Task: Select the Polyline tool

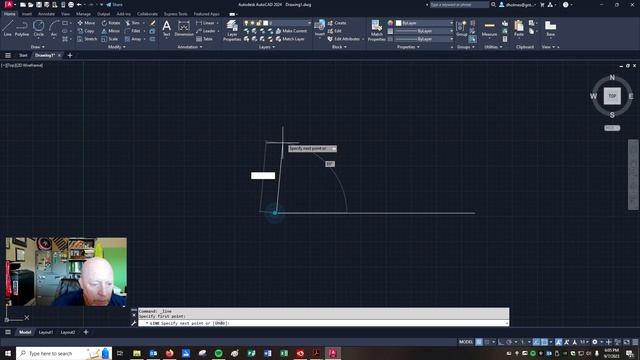Action: [22, 28]
